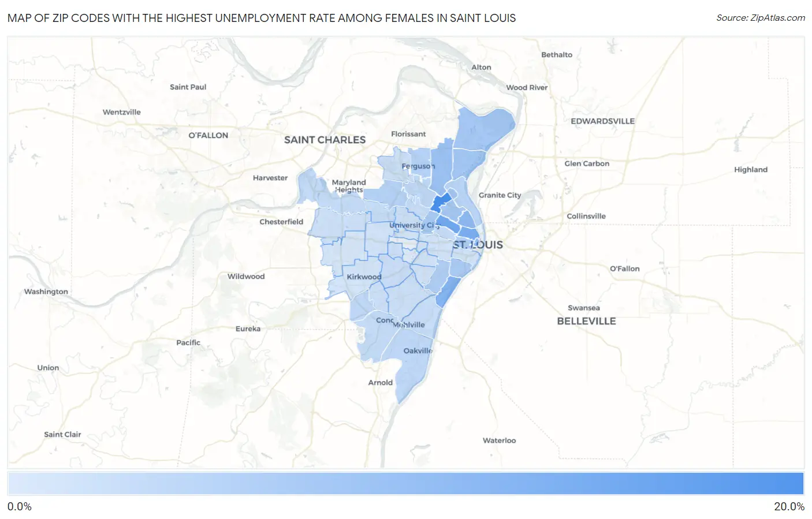
Task: Click the Kirkwood label
Action: 364,277
